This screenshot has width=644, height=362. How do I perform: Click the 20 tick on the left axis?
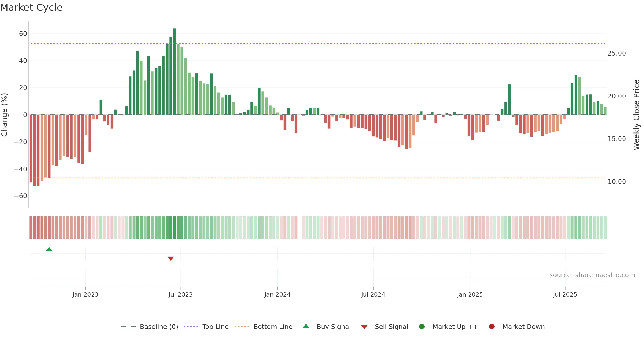(x=23, y=88)
